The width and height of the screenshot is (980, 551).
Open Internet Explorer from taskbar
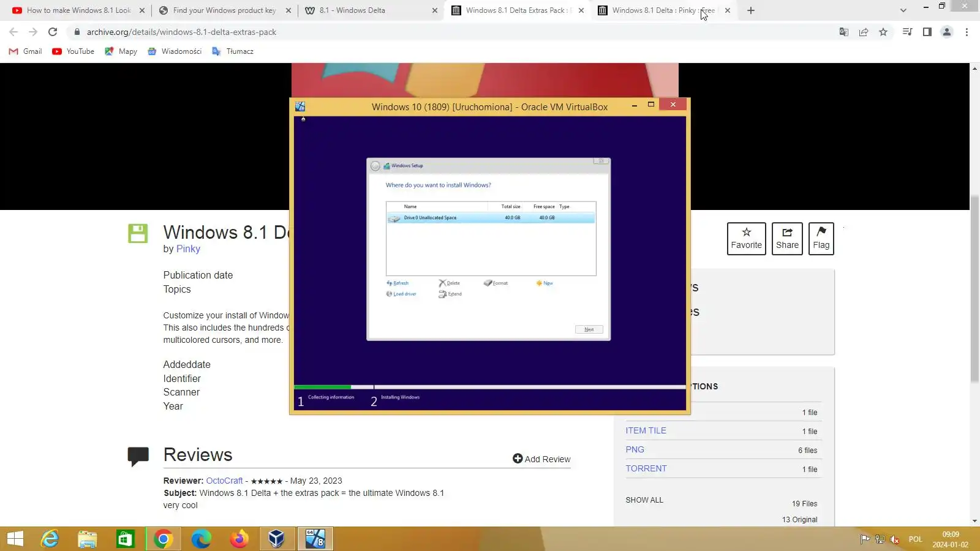pos(50,539)
